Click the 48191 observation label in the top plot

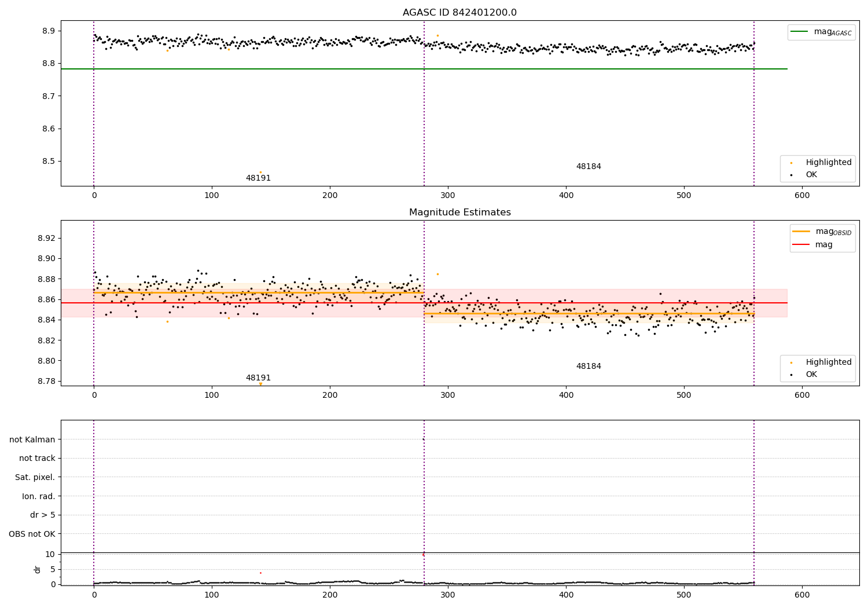click(258, 178)
